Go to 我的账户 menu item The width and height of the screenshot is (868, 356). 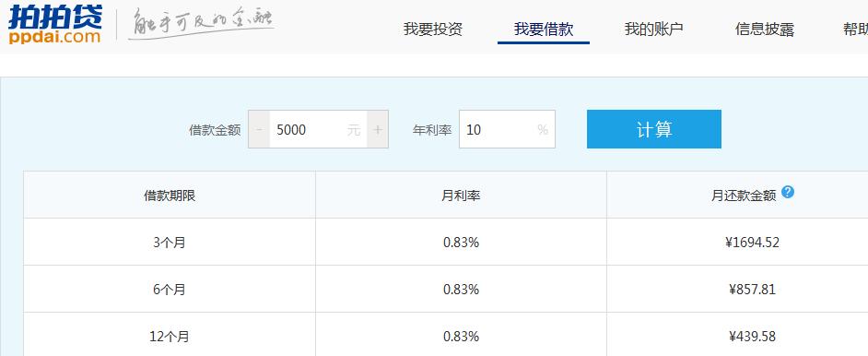coord(654,30)
